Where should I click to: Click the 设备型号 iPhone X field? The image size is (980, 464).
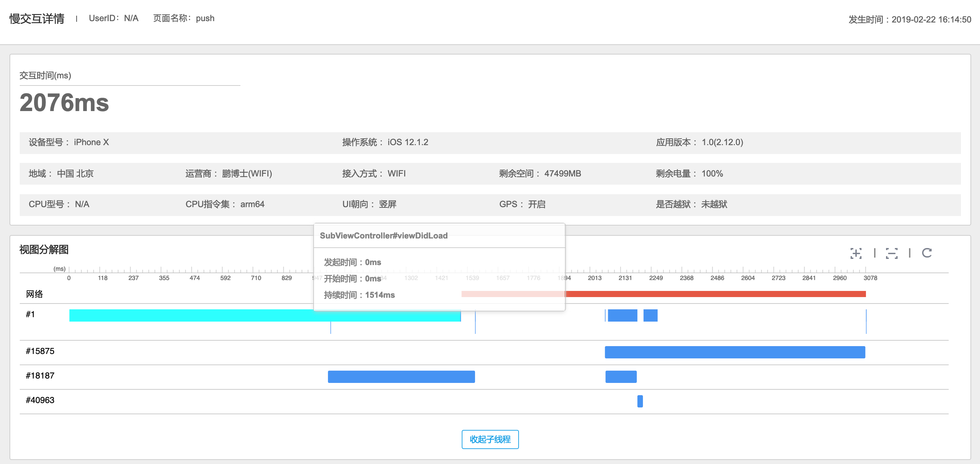[69, 142]
